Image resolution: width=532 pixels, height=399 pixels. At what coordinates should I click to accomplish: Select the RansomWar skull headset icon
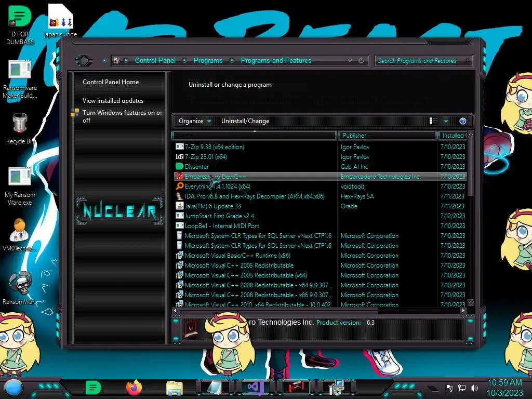tap(20, 288)
